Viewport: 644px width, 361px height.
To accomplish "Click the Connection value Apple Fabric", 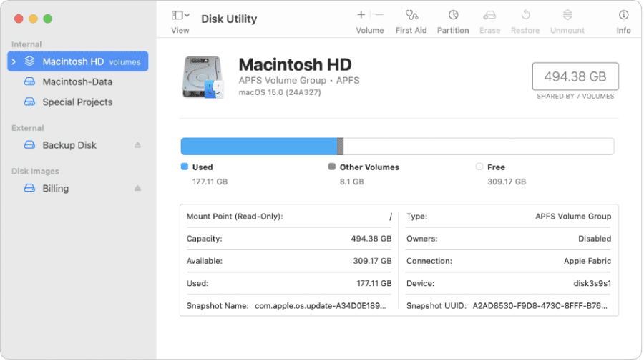I will coord(587,262).
